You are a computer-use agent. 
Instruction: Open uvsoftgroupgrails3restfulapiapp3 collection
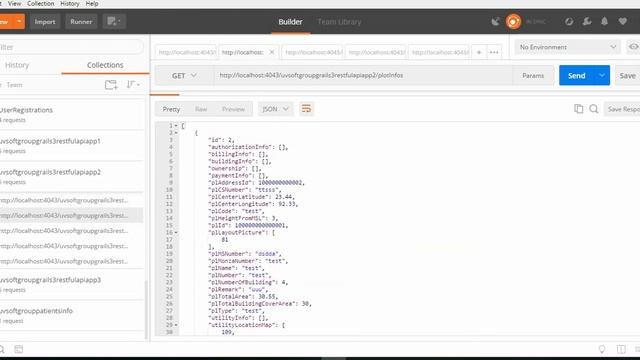[x=71, y=284]
